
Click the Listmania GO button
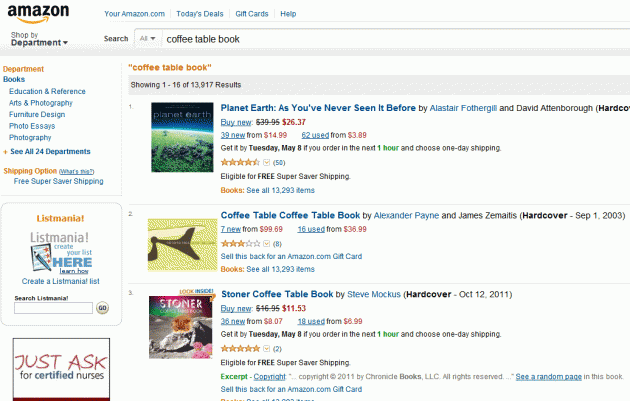pos(102,308)
